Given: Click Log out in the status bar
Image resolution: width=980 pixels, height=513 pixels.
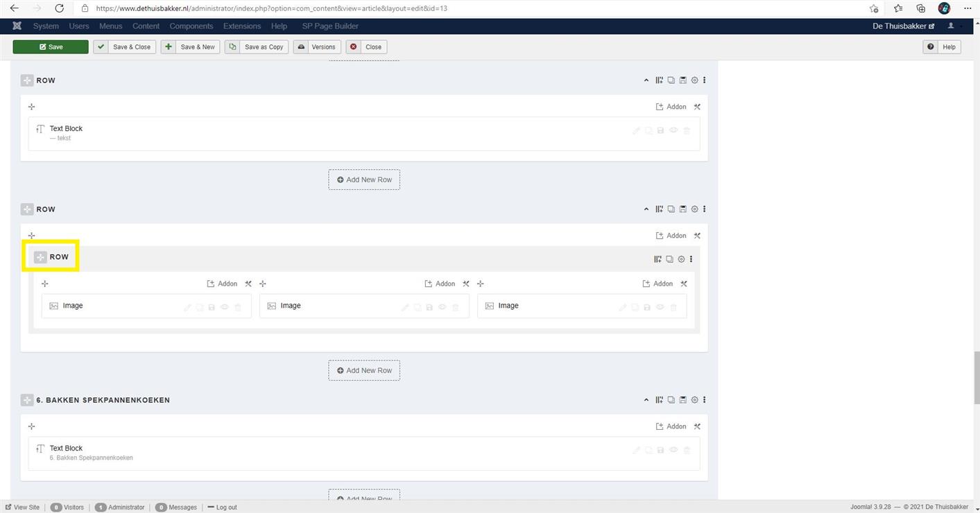Looking at the screenshot, I should [x=222, y=507].
